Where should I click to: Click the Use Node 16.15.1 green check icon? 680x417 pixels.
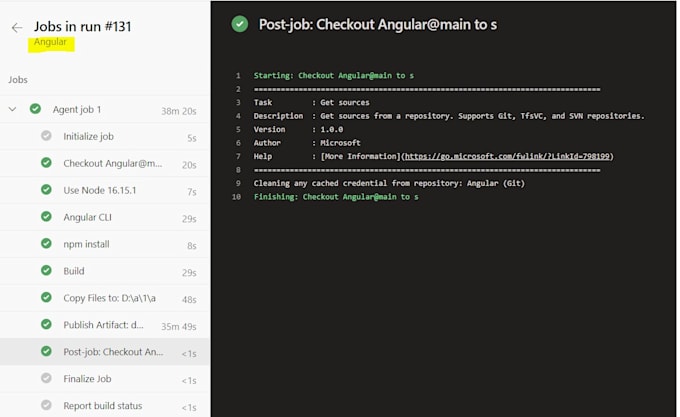46,189
